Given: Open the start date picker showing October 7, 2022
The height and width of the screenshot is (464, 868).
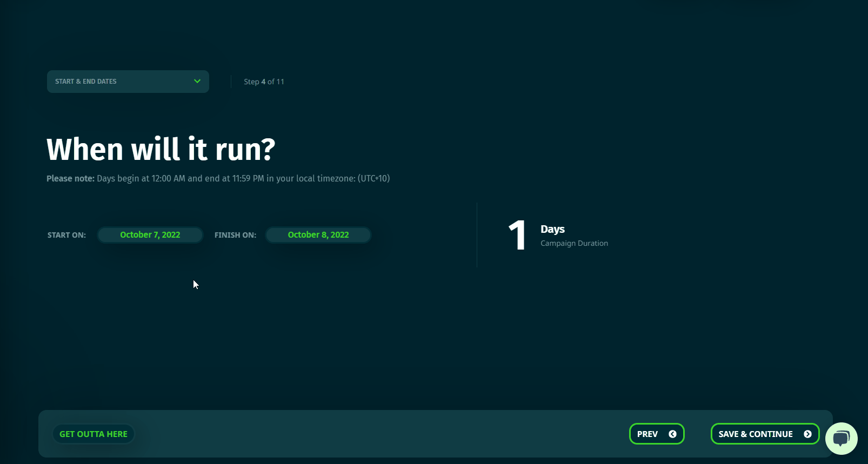Looking at the screenshot, I should pyautogui.click(x=150, y=235).
